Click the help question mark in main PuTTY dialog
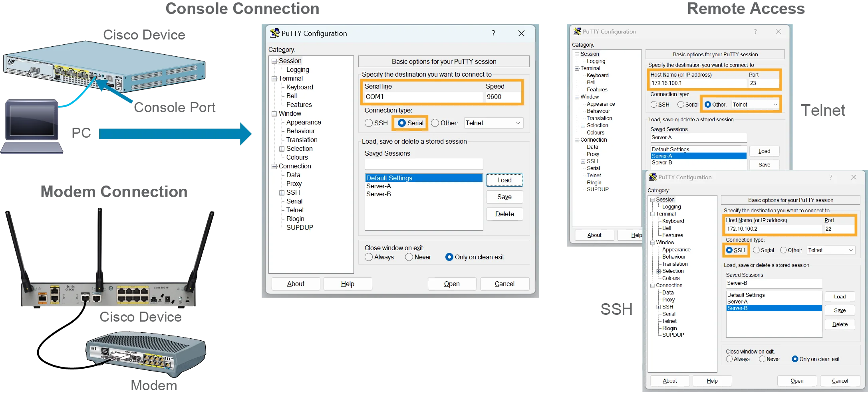Screen dimensions: 868x395 pos(493,34)
